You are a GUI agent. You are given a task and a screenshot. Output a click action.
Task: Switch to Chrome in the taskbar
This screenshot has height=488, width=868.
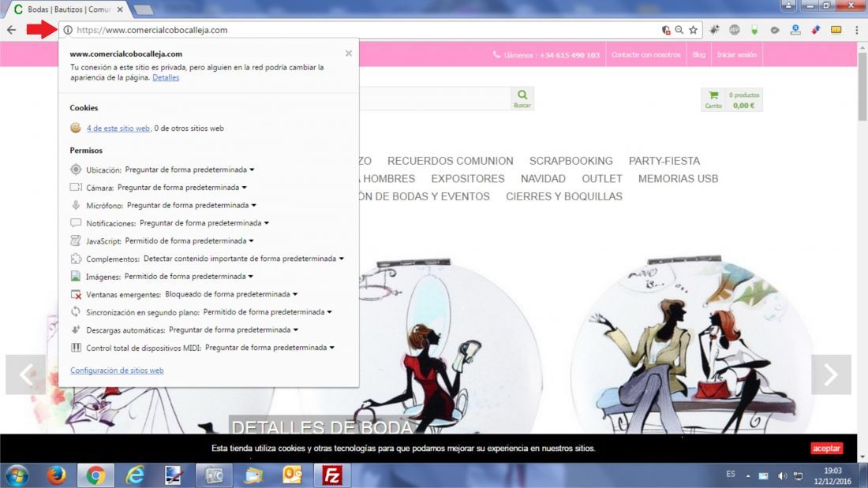[x=95, y=475]
